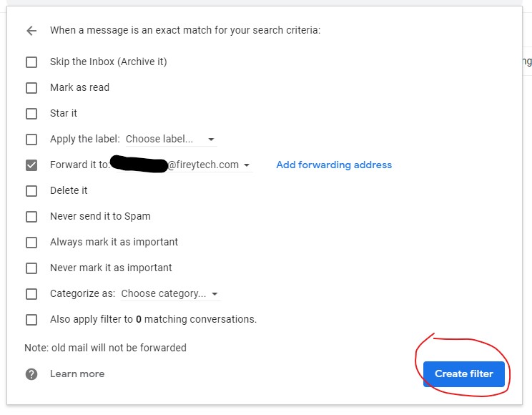The height and width of the screenshot is (415, 532).
Task: Click the back arrow icon
Action: [x=31, y=31]
